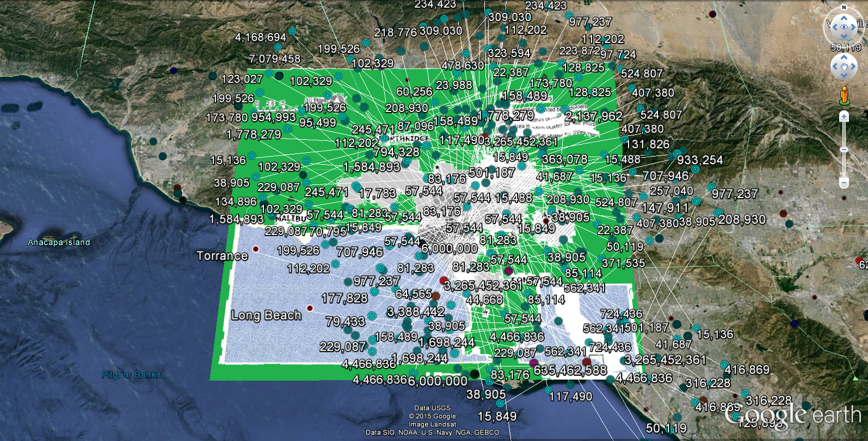The height and width of the screenshot is (441, 868).
Task: Click the zoom slider handle
Action: pyautogui.click(x=844, y=149)
